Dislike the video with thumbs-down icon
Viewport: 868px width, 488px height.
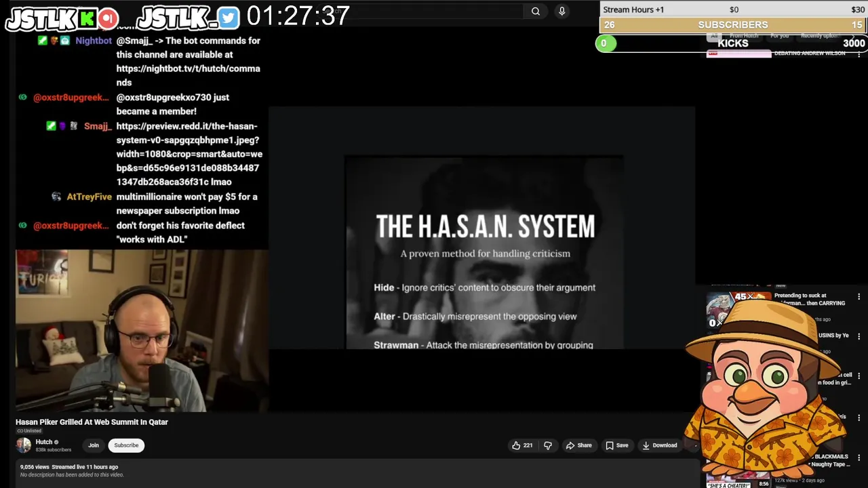(548, 445)
